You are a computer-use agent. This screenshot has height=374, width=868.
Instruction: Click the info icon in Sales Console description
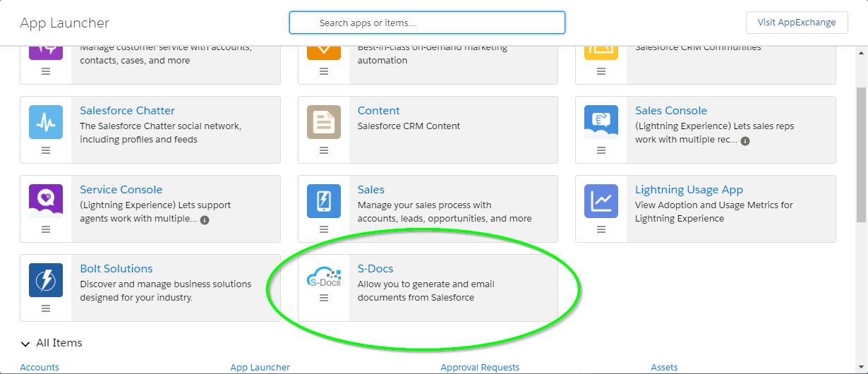point(745,140)
